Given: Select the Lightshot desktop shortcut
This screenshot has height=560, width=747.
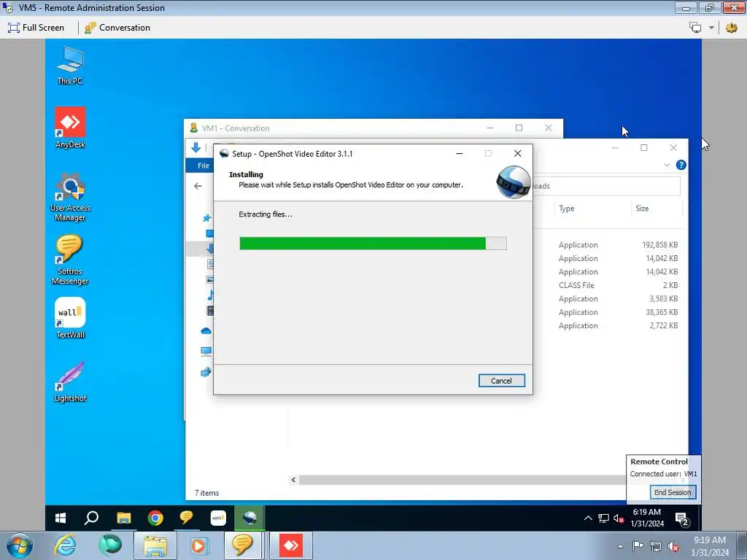Looking at the screenshot, I should 70,382.
